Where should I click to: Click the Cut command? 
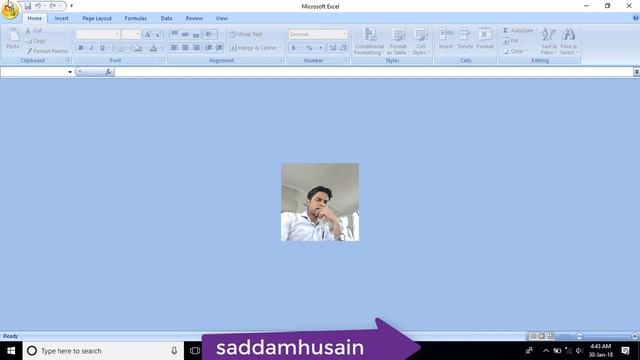coord(34,31)
